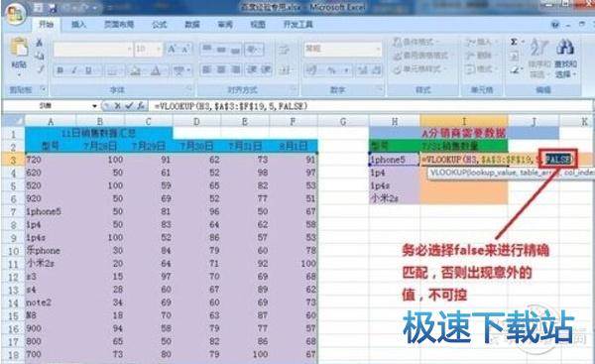This screenshot has width=595, height=364.
Task: Click inside the formula bar VLOOKUP text
Action: (x=231, y=106)
